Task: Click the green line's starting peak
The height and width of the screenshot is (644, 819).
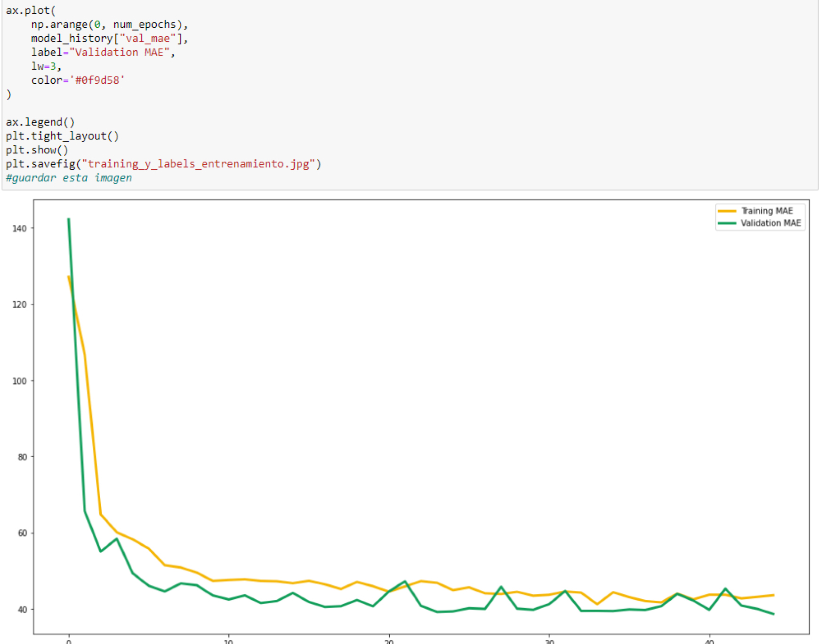Action: [69, 220]
